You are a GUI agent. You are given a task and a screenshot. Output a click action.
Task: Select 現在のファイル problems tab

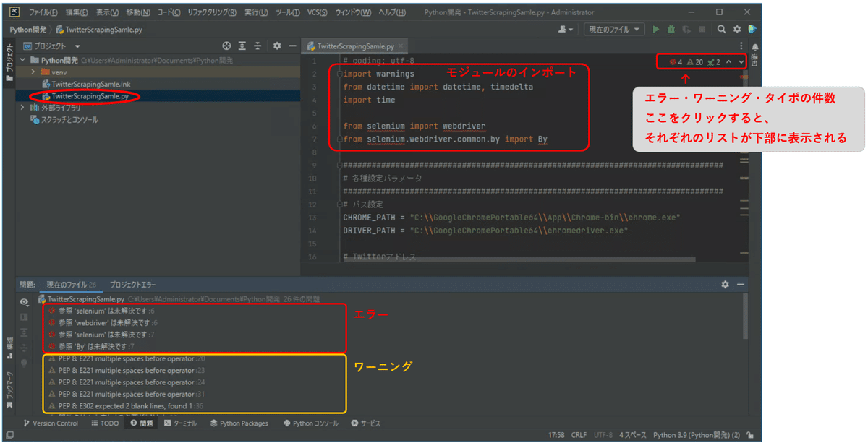tap(72, 285)
